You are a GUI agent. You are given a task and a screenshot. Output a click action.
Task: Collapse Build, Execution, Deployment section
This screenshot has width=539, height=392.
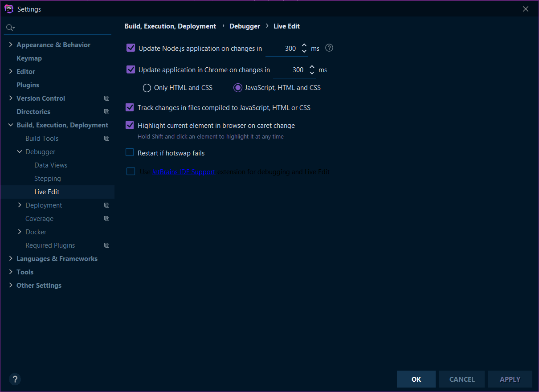pyautogui.click(x=11, y=125)
